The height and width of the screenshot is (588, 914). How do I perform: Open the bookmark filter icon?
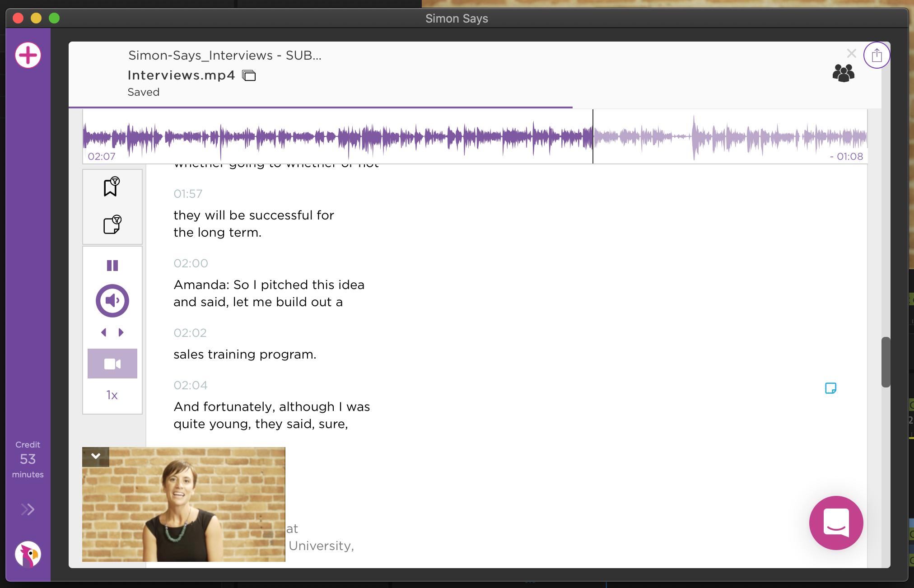pyautogui.click(x=112, y=186)
